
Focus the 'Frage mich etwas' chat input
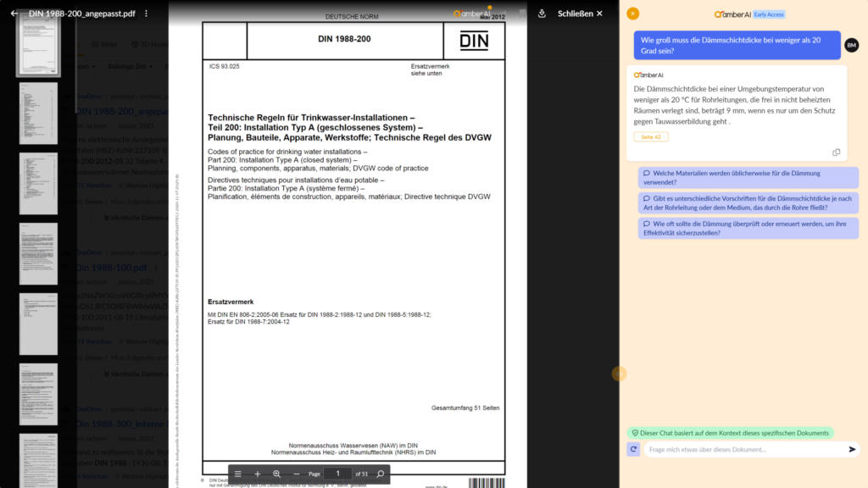click(742, 450)
